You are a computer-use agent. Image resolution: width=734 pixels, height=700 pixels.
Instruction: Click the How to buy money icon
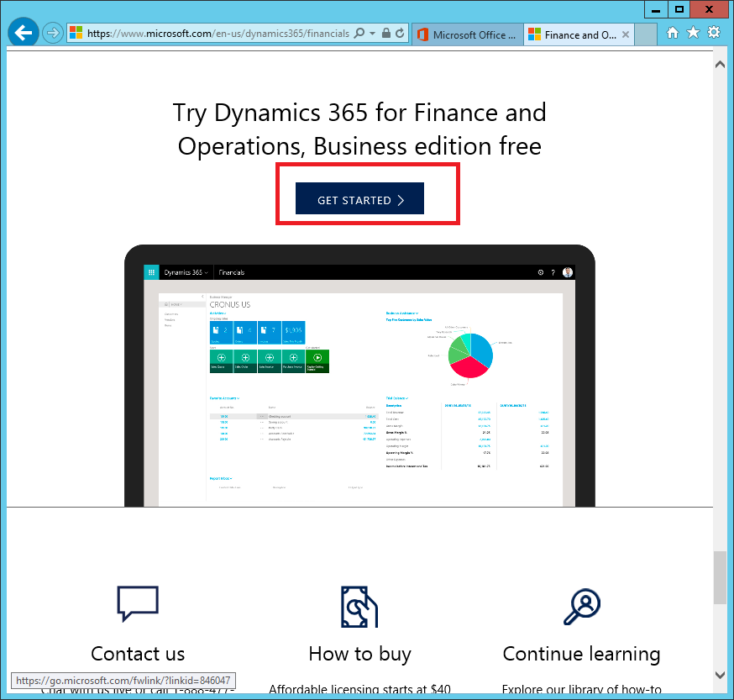(359, 607)
